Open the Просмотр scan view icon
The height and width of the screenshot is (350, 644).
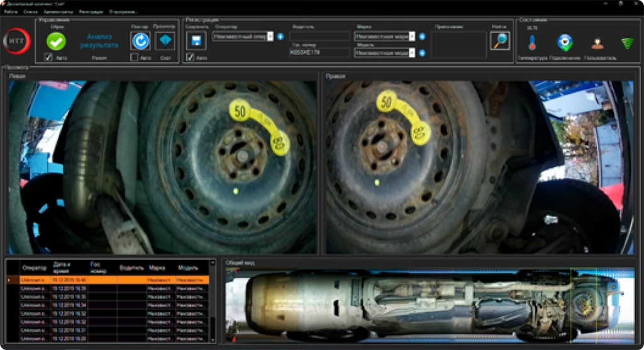click(x=165, y=41)
